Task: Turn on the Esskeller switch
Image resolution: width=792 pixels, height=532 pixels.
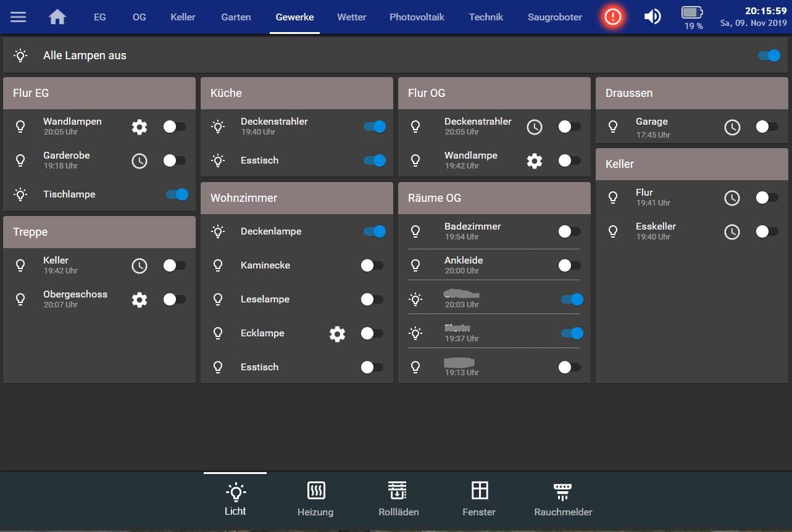Action: pyautogui.click(x=767, y=231)
